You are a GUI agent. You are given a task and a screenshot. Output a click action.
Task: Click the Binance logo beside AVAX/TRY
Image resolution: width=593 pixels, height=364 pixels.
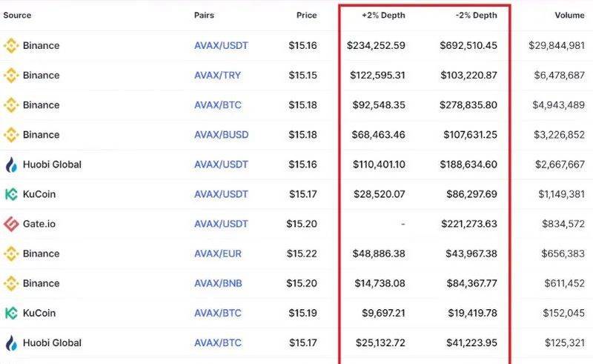point(11,76)
